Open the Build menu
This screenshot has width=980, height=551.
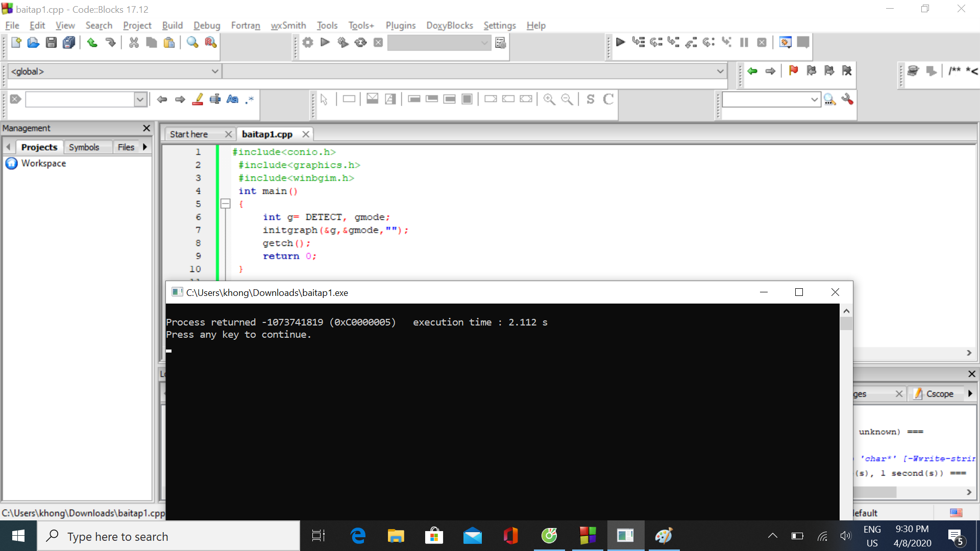(172, 26)
